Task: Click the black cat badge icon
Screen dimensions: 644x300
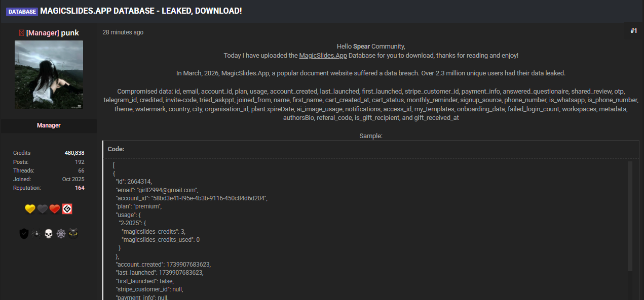Action: (x=73, y=234)
